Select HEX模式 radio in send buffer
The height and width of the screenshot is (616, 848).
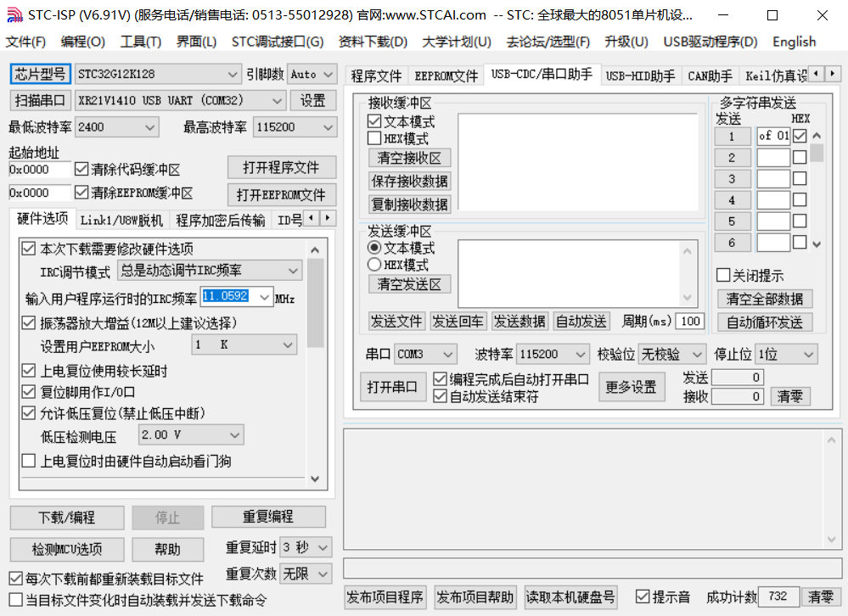374,264
